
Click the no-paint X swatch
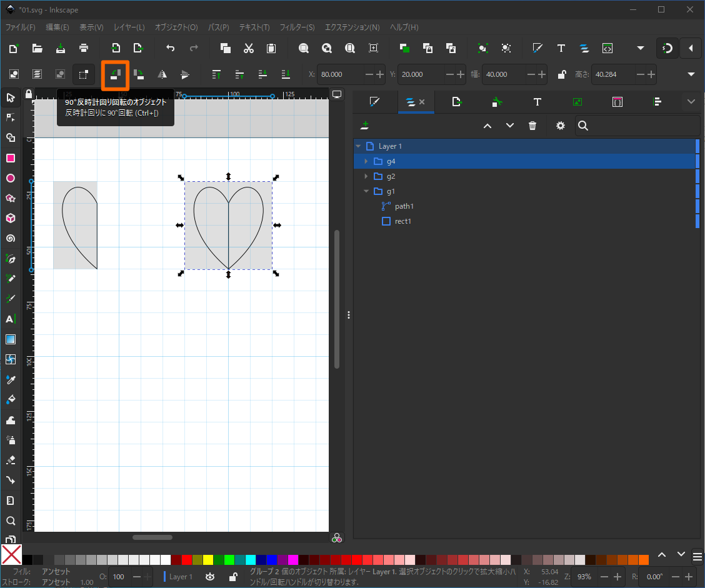click(x=11, y=555)
